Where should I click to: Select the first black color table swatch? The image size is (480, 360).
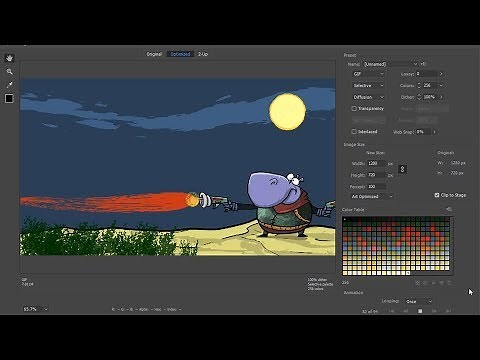(x=345, y=220)
